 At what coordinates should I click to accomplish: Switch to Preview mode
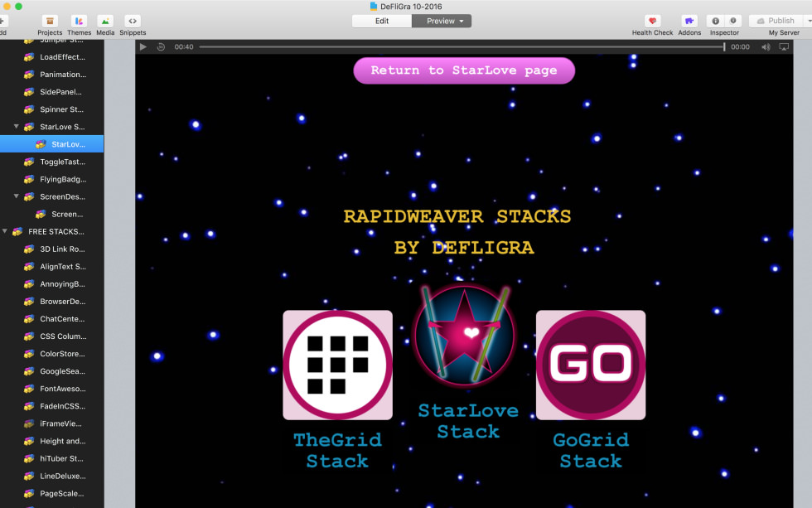pyautogui.click(x=440, y=22)
